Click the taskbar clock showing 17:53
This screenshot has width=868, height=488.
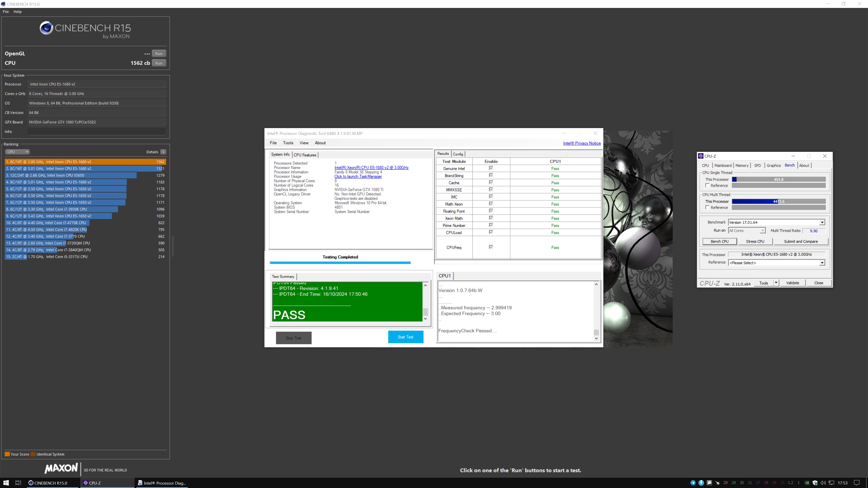pos(842,483)
